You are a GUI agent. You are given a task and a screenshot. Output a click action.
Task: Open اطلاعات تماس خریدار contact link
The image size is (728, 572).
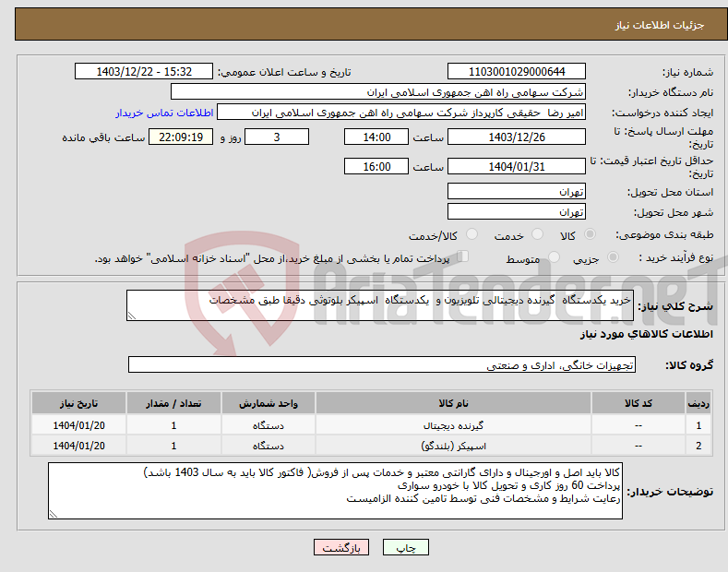[164, 113]
